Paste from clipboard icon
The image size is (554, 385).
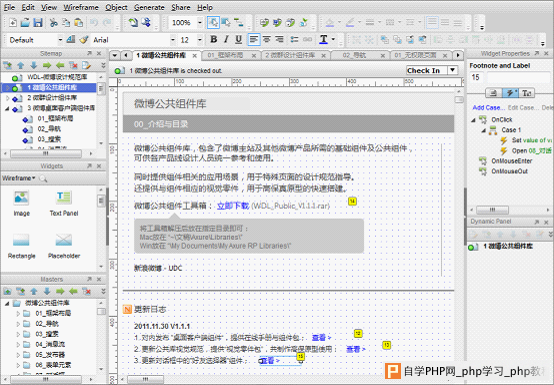(78, 23)
